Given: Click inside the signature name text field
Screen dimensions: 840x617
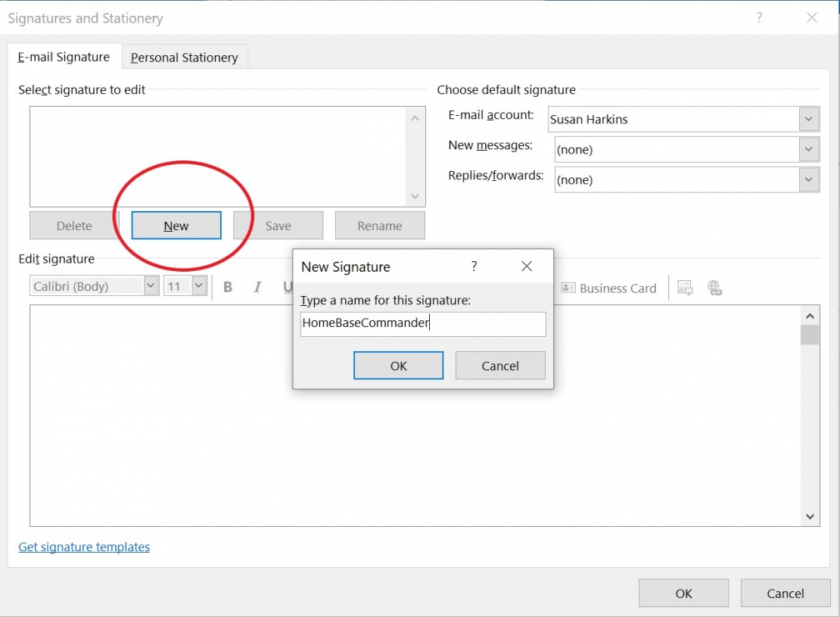Looking at the screenshot, I should click(422, 324).
